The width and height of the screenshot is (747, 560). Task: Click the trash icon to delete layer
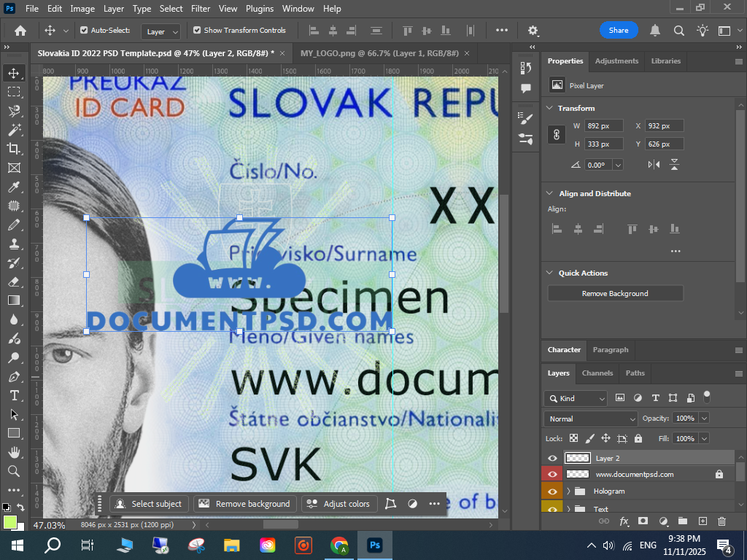click(721, 521)
